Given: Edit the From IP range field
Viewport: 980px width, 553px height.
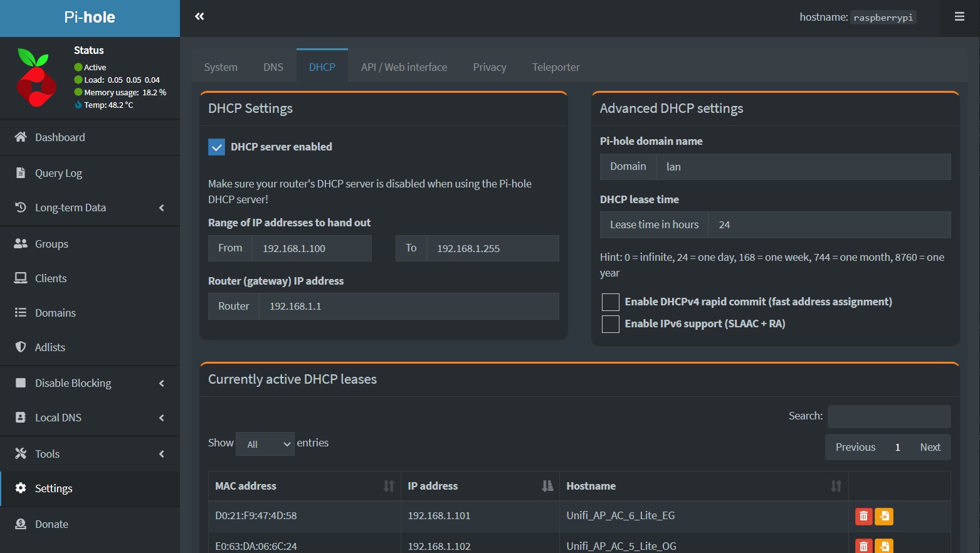Looking at the screenshot, I should pyautogui.click(x=312, y=248).
